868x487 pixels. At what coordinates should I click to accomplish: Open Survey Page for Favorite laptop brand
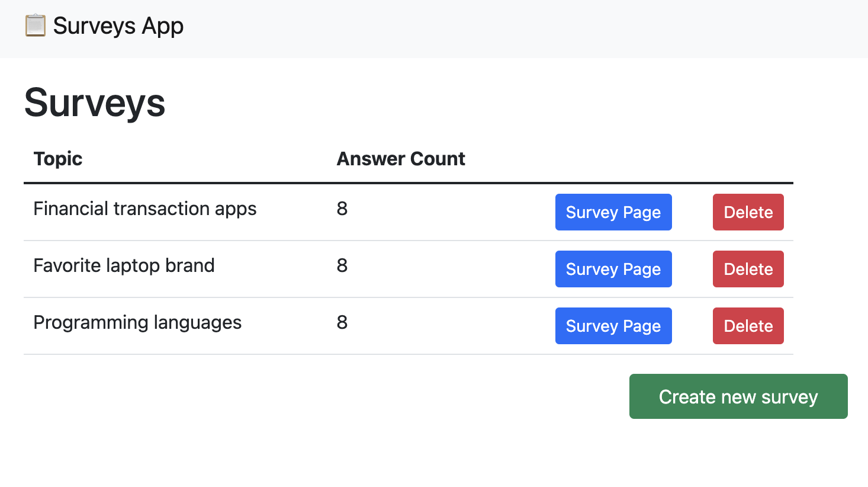(613, 269)
